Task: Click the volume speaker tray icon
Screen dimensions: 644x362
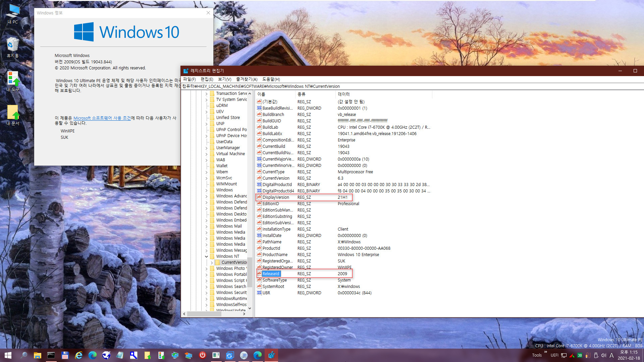Action: [604, 355]
